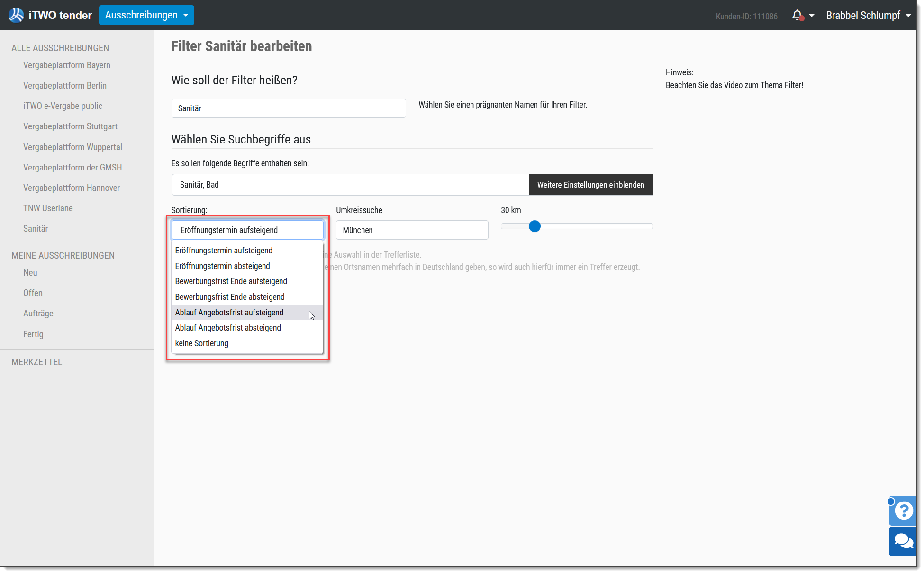Click Weitere Einstellungen einblenden button
924x574 pixels.
tap(591, 185)
